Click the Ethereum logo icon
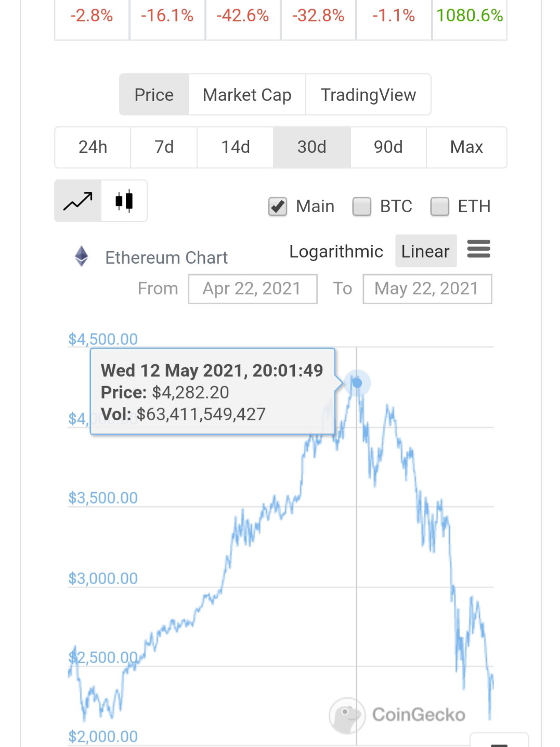This screenshot has height=747, width=560. click(82, 256)
